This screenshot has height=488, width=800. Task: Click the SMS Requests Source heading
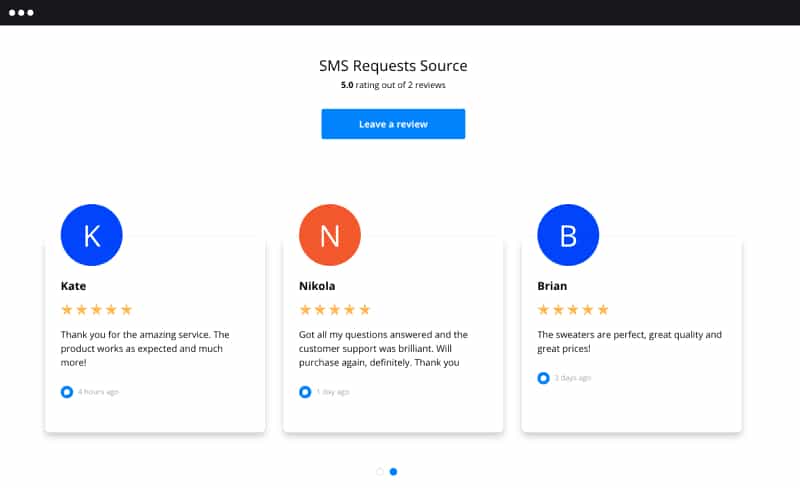coord(393,66)
